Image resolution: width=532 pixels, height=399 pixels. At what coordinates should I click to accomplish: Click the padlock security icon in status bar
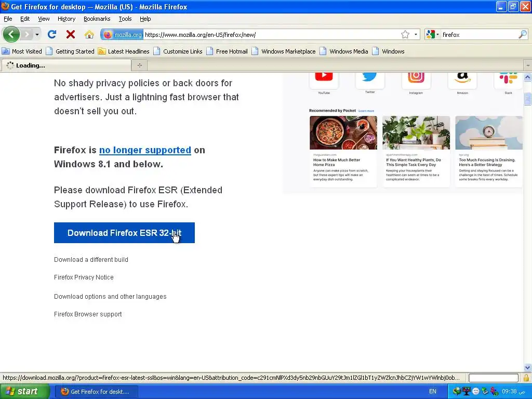tap(526, 378)
